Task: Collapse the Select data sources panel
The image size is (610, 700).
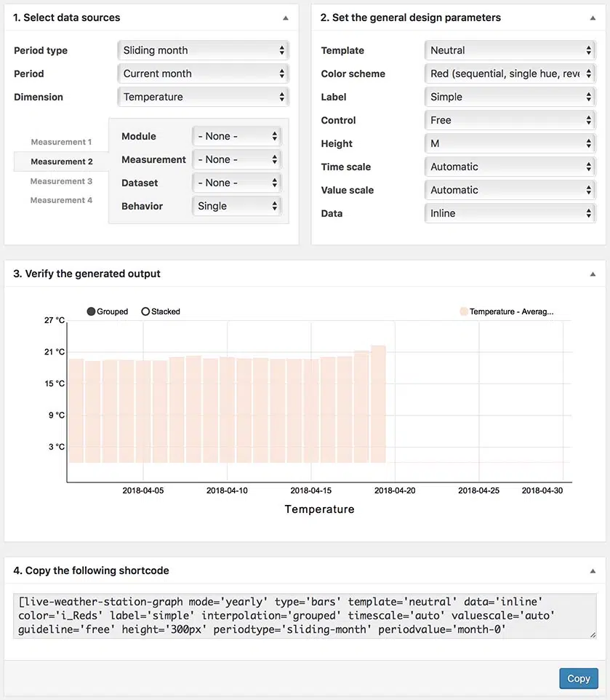Action: [286, 18]
